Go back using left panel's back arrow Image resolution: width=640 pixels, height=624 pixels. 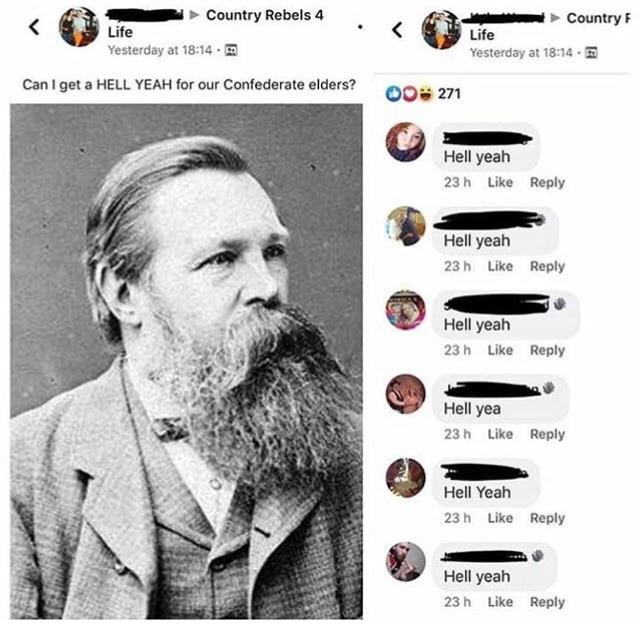pos(34,27)
